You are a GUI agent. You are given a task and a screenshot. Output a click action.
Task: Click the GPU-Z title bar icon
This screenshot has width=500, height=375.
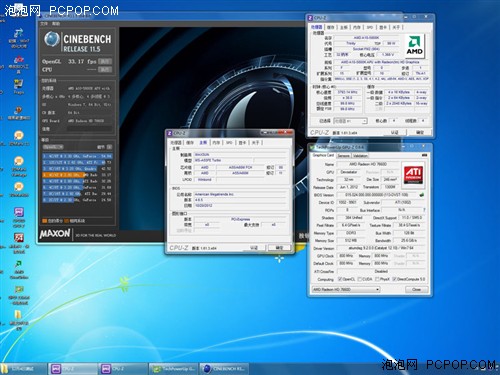pyautogui.click(x=312, y=147)
